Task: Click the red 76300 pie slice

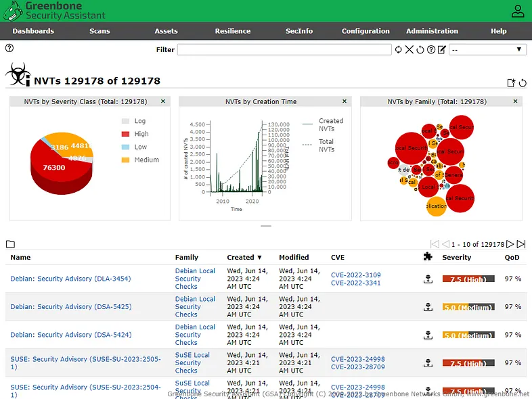Action: [x=54, y=167]
